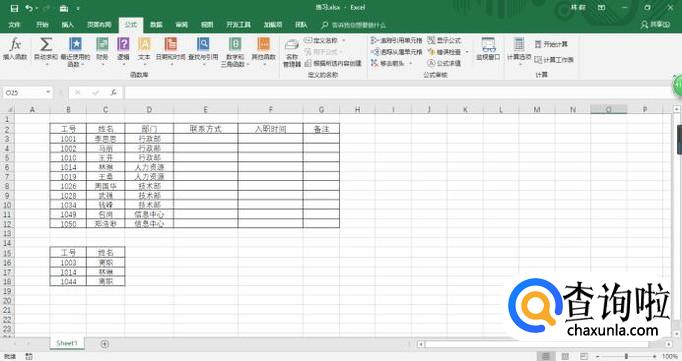Click the Trace Precedents button
Viewport: 682px width, 361px height.
(396, 40)
